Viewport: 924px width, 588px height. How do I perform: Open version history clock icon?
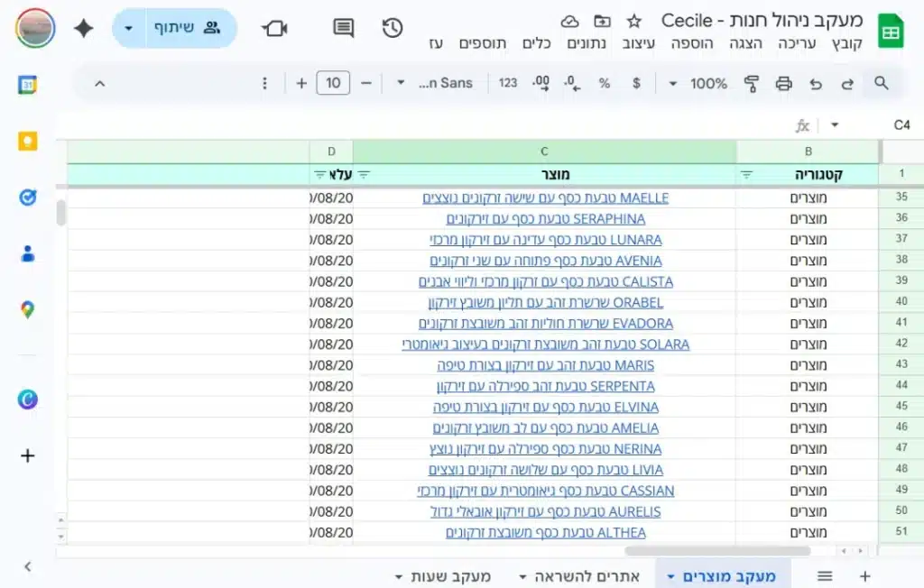392,28
